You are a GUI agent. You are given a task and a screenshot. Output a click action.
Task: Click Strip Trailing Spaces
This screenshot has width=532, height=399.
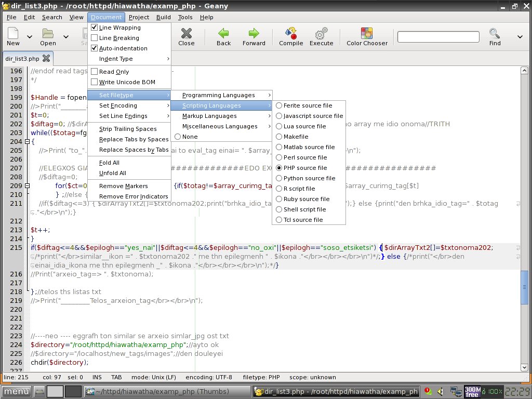coord(129,129)
